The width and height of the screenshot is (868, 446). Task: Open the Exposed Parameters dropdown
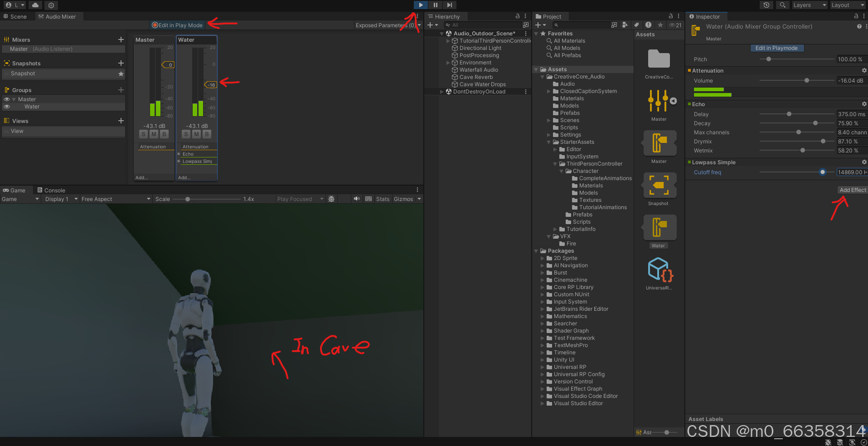[388, 25]
